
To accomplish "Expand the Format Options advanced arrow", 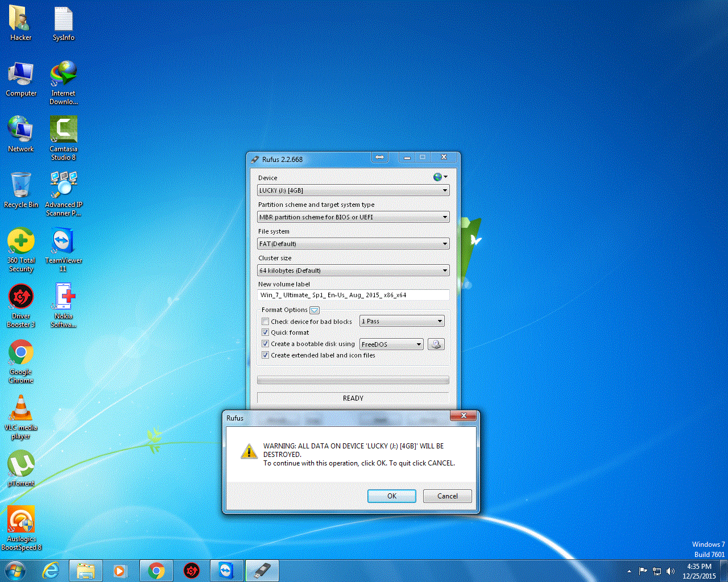I will click(315, 310).
